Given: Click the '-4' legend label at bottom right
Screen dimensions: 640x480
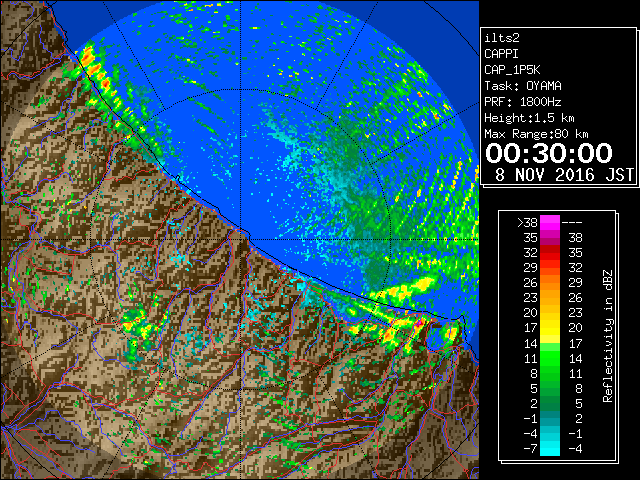Looking at the screenshot, I should (575, 449).
